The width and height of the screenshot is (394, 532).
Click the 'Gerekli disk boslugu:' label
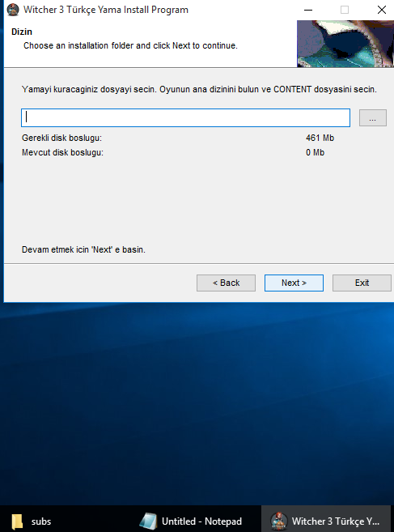click(x=61, y=138)
